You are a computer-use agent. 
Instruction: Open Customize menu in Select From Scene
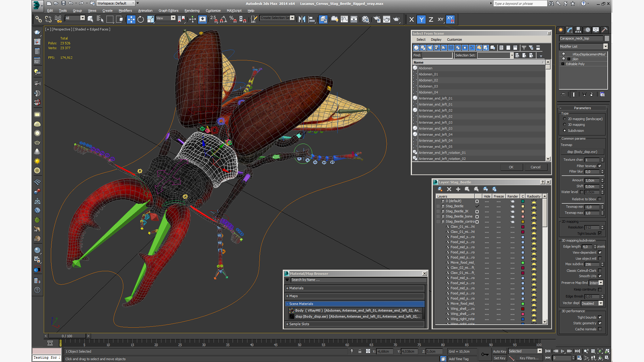pyautogui.click(x=454, y=40)
